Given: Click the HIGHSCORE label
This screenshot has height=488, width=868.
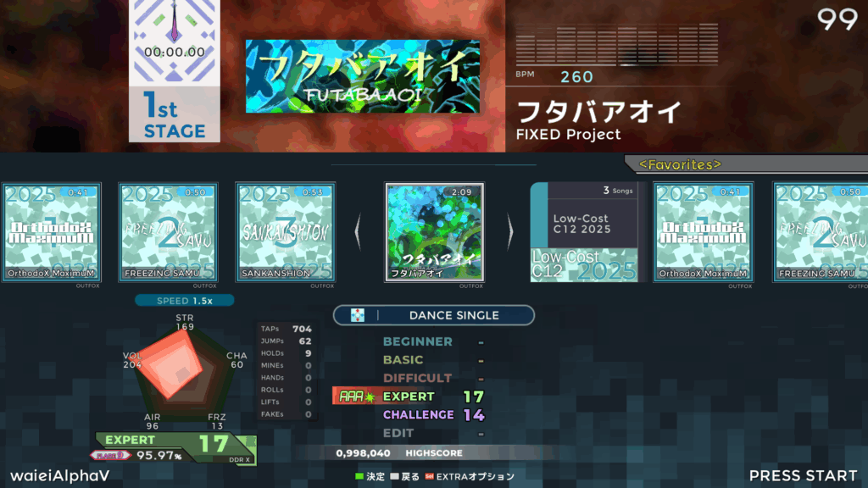Looking at the screenshot, I should (x=434, y=453).
